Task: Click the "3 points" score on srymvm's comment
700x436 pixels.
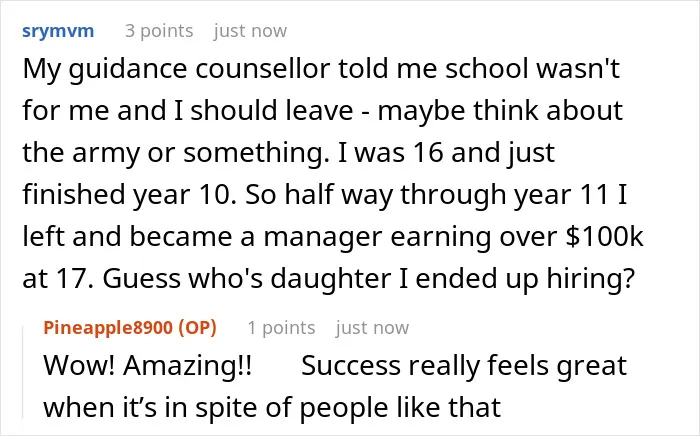Action: (x=159, y=31)
